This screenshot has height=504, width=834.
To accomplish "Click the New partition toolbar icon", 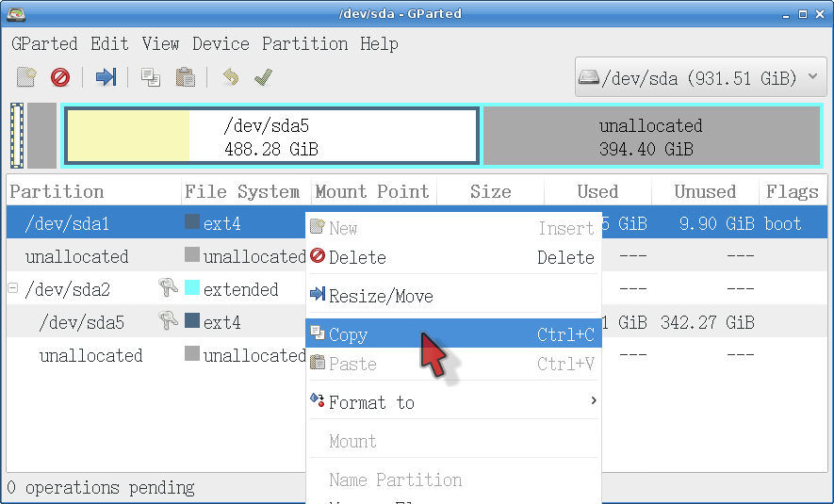I will [x=26, y=77].
